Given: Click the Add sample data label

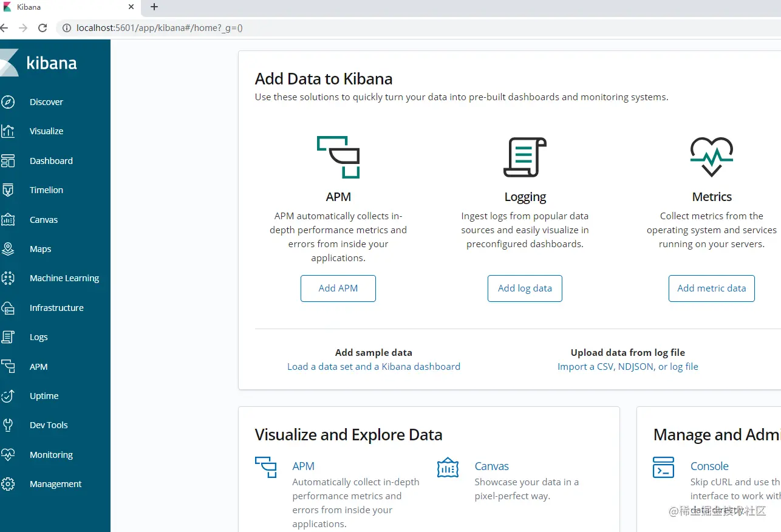Looking at the screenshot, I should tap(373, 353).
